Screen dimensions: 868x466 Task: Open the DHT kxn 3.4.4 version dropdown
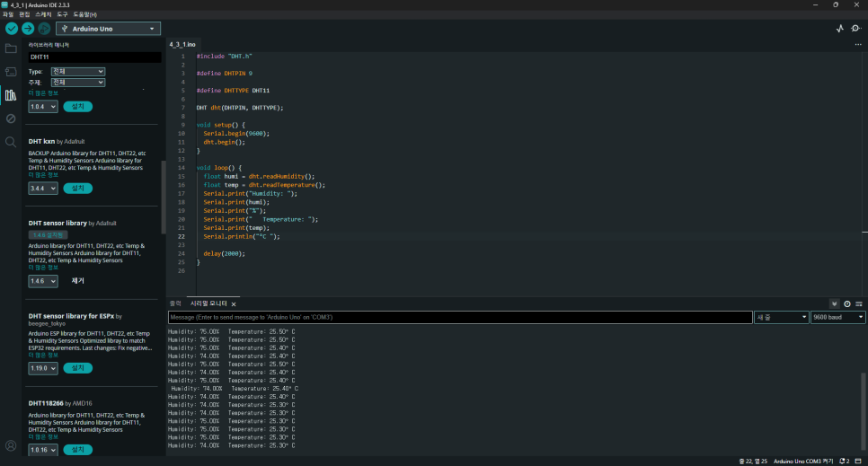[x=43, y=189]
